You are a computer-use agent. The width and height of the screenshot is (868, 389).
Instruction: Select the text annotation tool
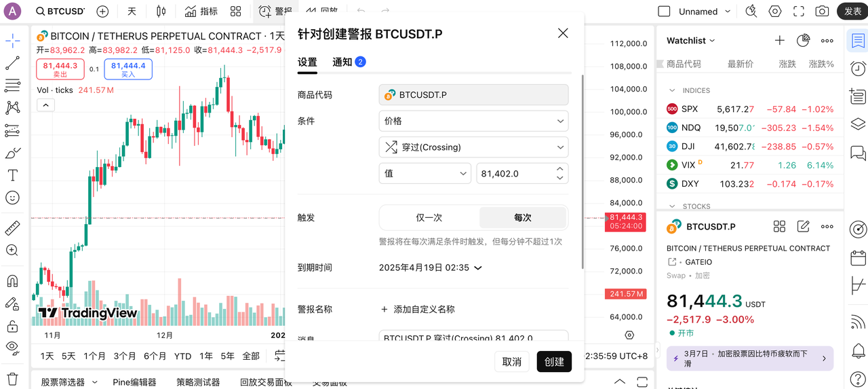coord(12,175)
